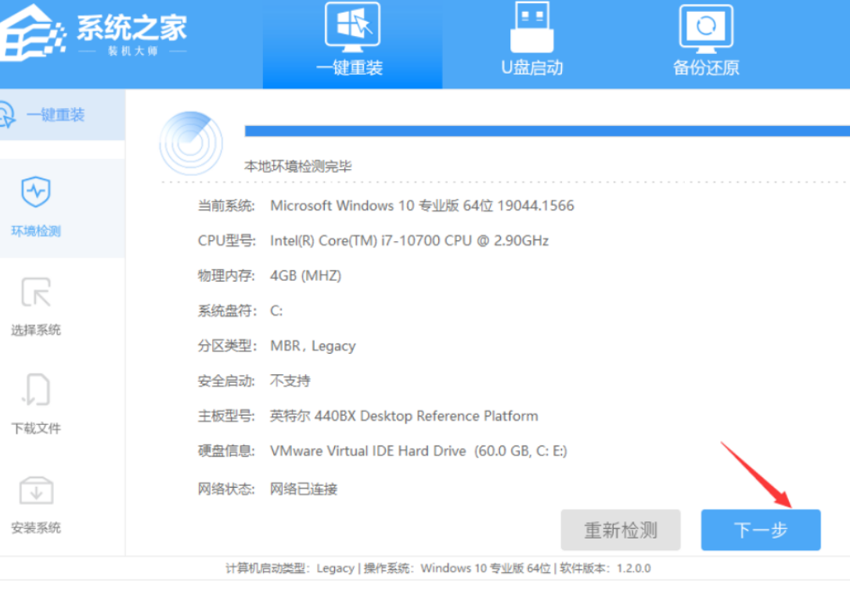
Task: Click the MBR, Legacy partition value
Action: click(x=313, y=346)
